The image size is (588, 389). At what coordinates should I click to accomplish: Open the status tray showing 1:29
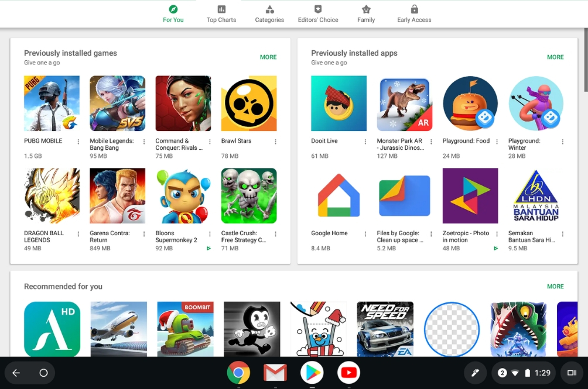click(524, 373)
